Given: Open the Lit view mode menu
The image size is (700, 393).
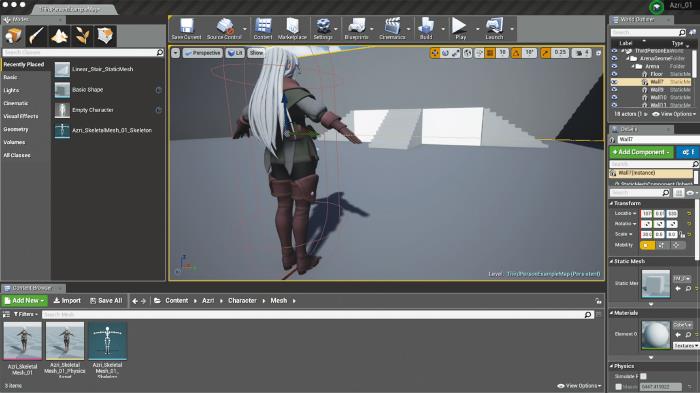Looking at the screenshot, I should 235,53.
